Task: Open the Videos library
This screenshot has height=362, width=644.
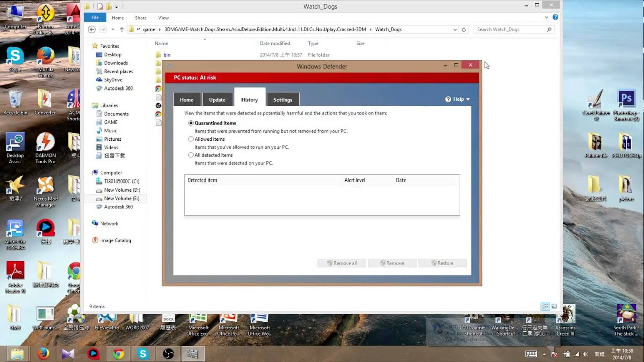Action: (x=111, y=148)
